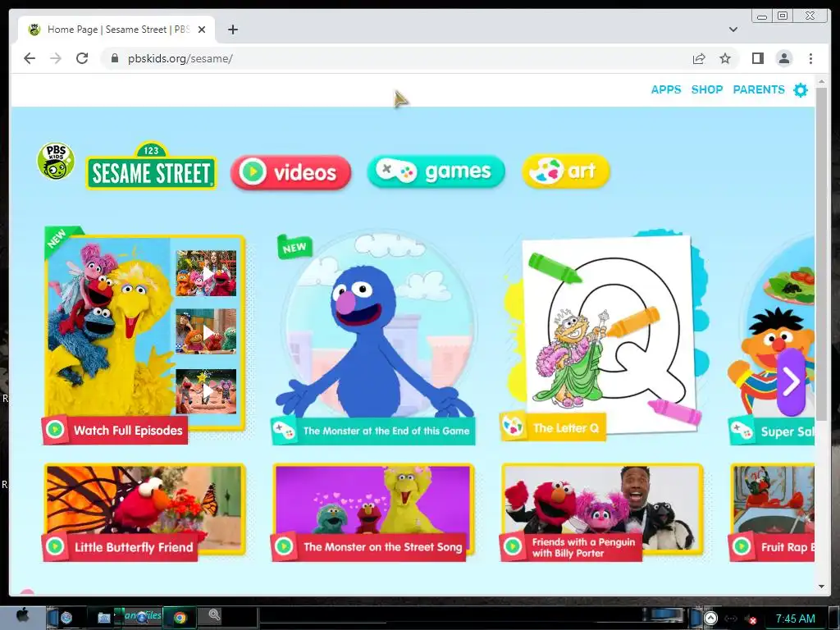Play the Fruit Rap video
840x630 pixels.
click(x=772, y=512)
